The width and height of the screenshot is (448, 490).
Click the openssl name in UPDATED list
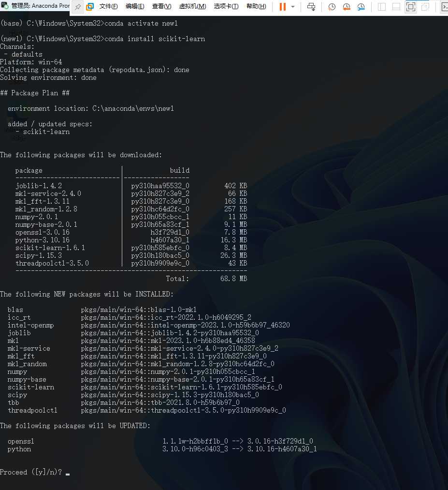21,441
